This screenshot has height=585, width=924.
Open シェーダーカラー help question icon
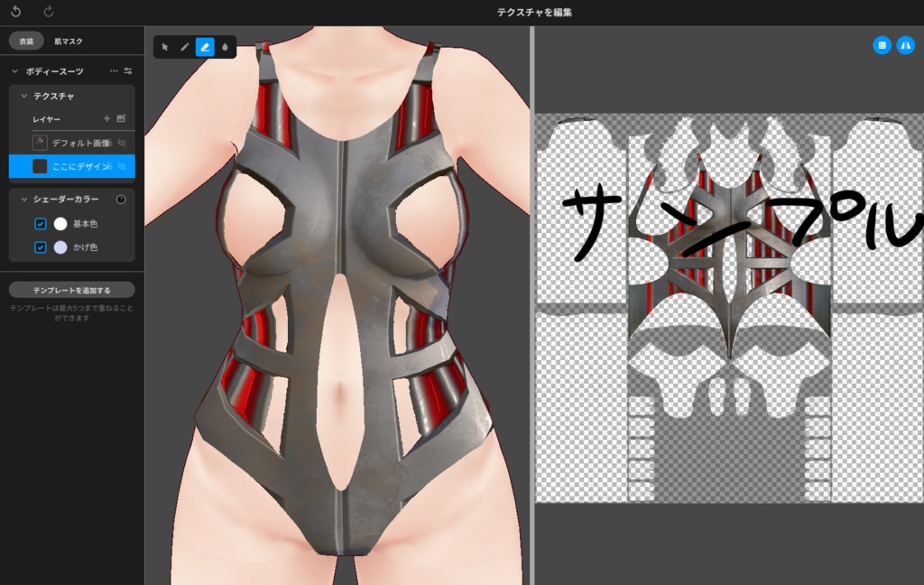click(121, 200)
